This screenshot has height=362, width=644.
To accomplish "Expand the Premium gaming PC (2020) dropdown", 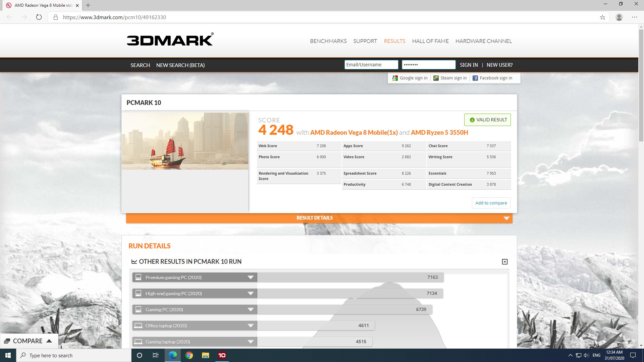I will tap(251, 277).
